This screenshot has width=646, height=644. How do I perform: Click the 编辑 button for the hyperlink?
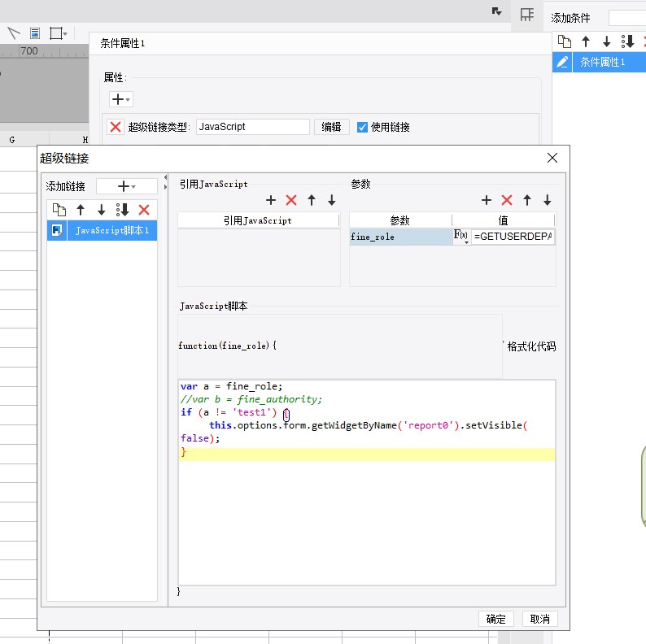point(332,127)
